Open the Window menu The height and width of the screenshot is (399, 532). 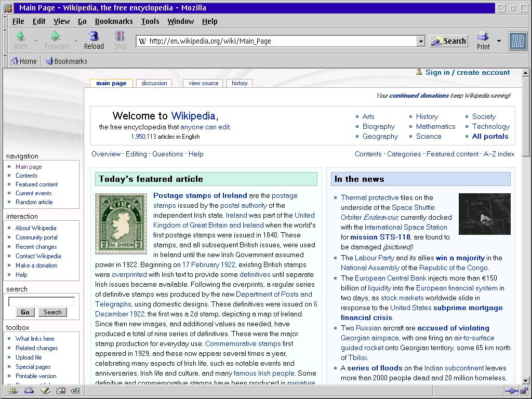click(x=180, y=21)
